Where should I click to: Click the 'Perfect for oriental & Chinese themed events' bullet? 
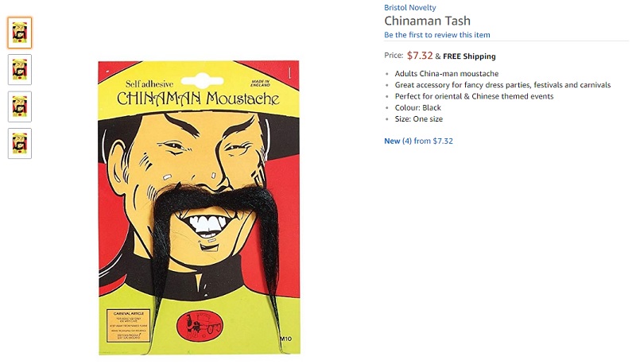474,96
